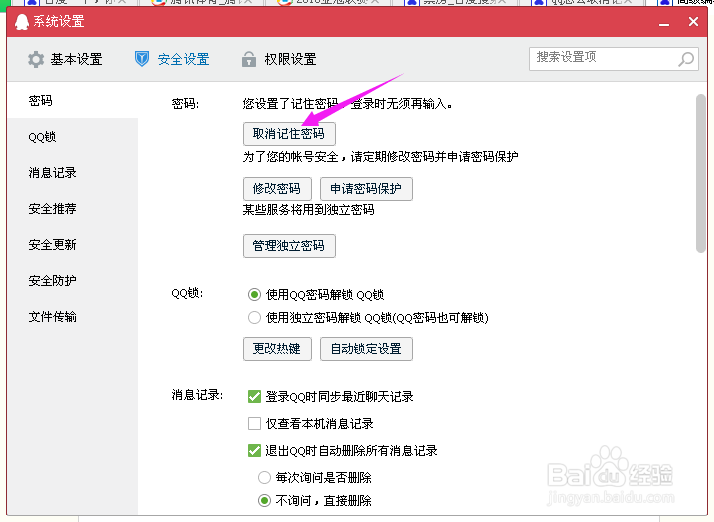Click the padlock permission settings icon

[x=249, y=59]
